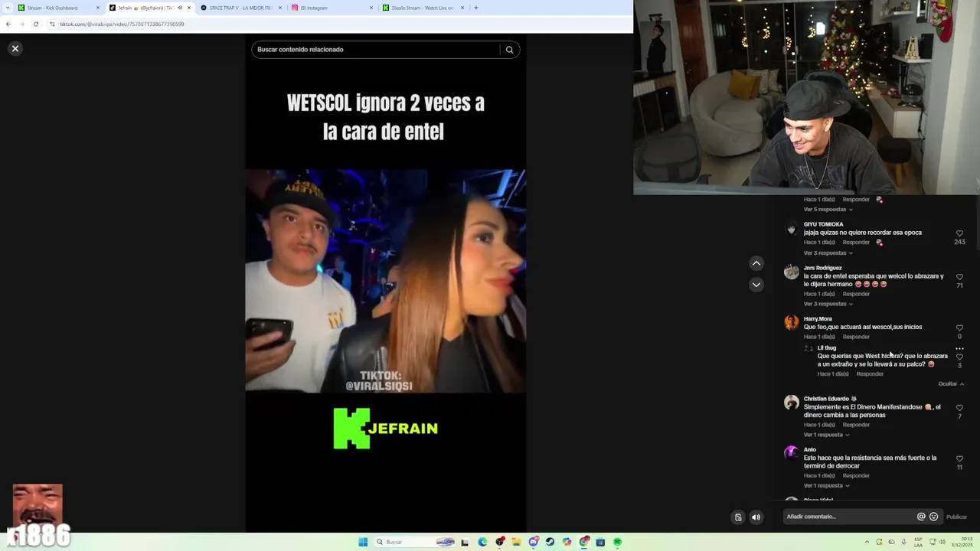Open the Windows Start menu
The image size is (980, 551).
coord(363,542)
